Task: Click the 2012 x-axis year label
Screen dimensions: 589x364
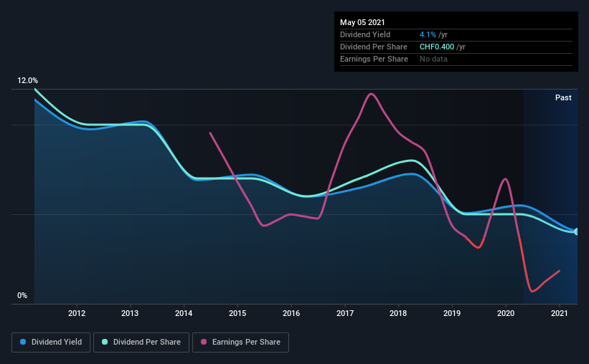Action: tap(77, 313)
